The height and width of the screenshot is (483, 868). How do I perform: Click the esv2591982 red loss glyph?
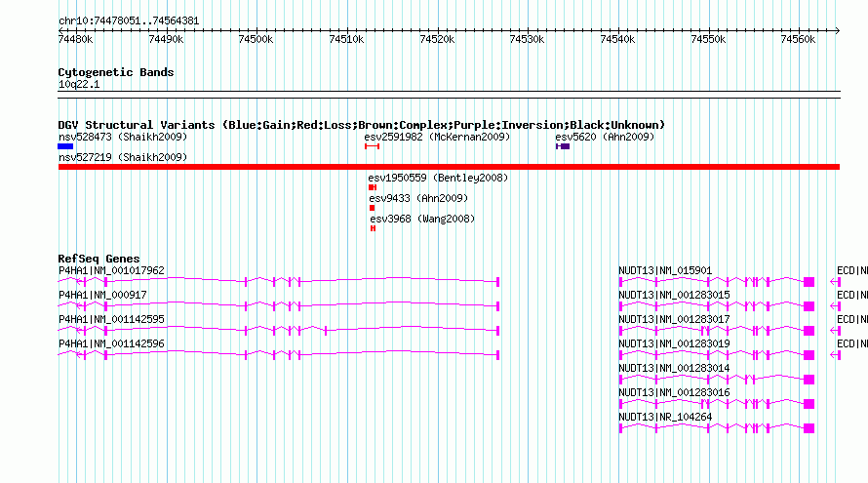coord(372,146)
